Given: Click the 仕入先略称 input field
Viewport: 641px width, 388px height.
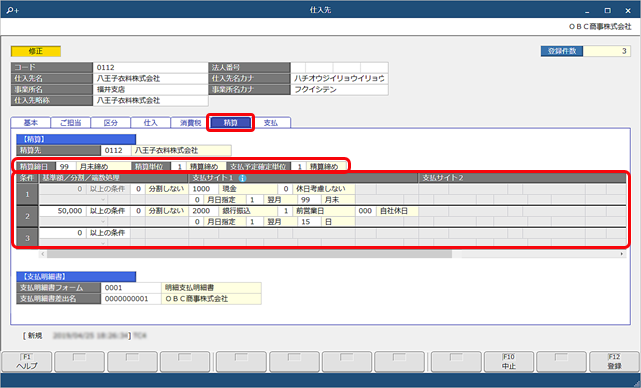Looking at the screenshot, I should tap(150, 101).
